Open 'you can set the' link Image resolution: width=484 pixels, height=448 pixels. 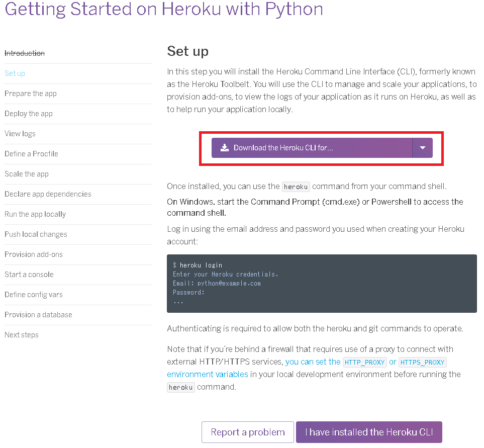[313, 362]
